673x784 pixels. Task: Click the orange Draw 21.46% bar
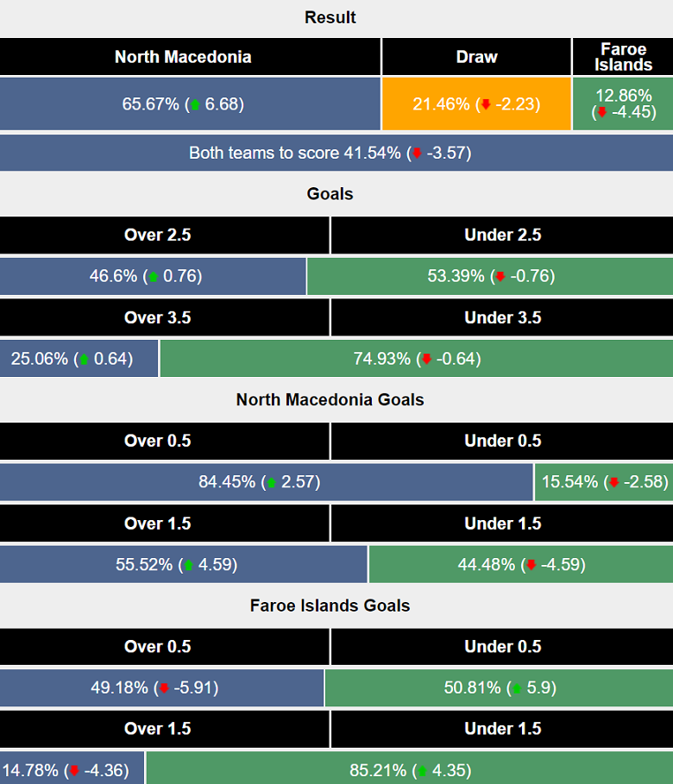point(476,104)
